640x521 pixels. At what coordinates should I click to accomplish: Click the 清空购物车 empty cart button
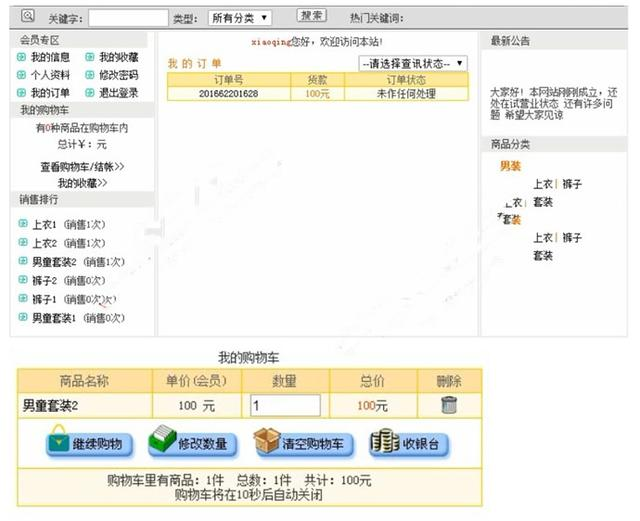pyautogui.click(x=303, y=442)
